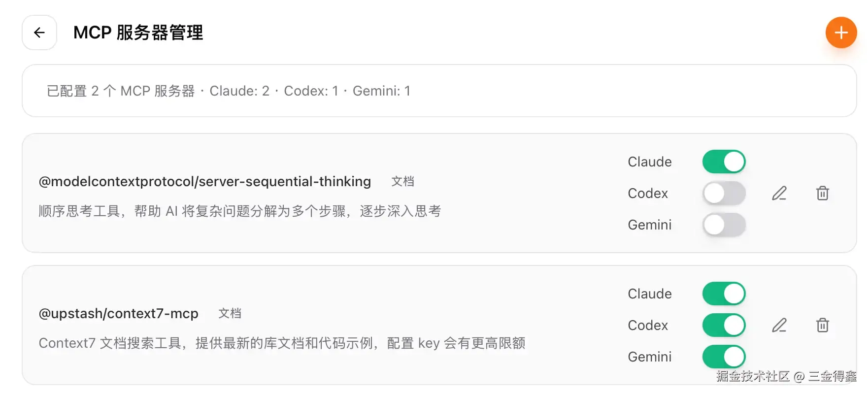Open 文档 link beside @upstash/context7-mcp
868x394 pixels.
230,313
